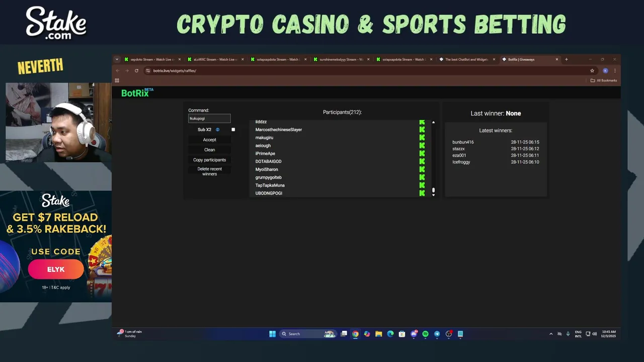This screenshot has height=362, width=644.
Task: Click the Participants(212) heading
Action: [342, 112]
